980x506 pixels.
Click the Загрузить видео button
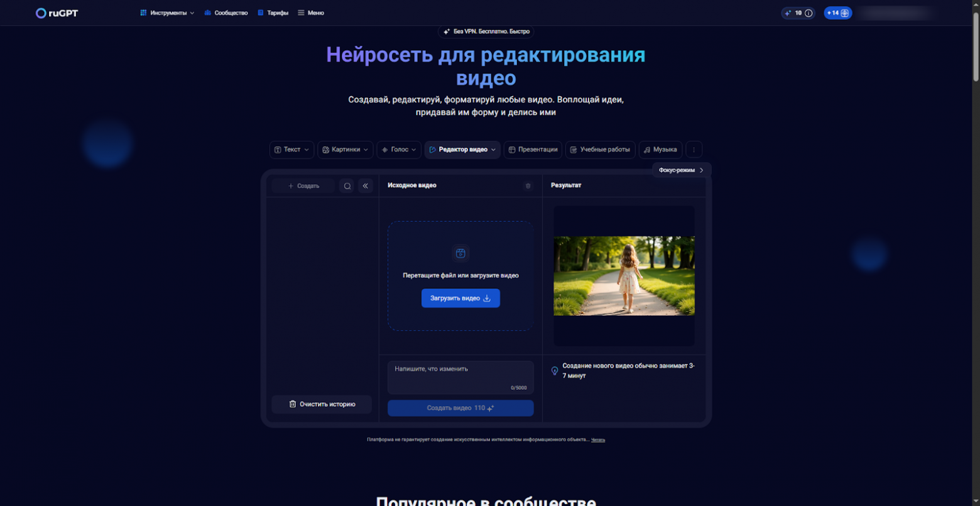(x=460, y=298)
